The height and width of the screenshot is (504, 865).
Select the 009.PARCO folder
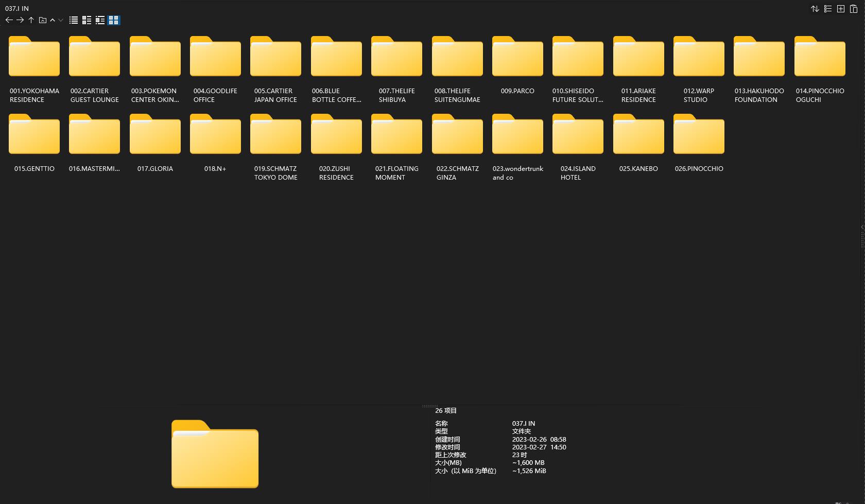(x=517, y=66)
